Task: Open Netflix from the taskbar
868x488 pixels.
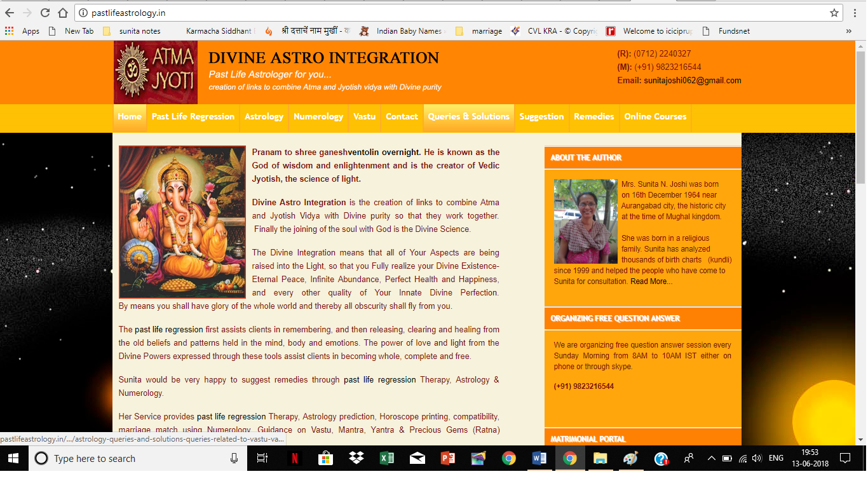Action: click(x=295, y=458)
